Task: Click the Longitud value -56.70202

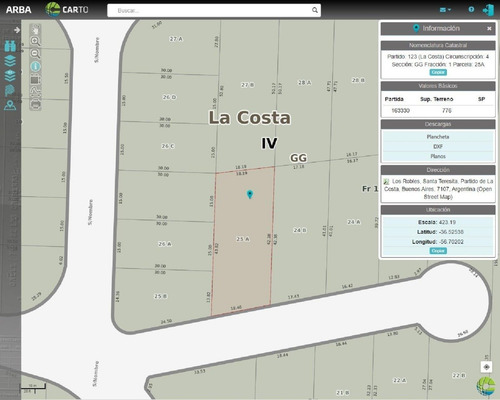Action: (451, 242)
